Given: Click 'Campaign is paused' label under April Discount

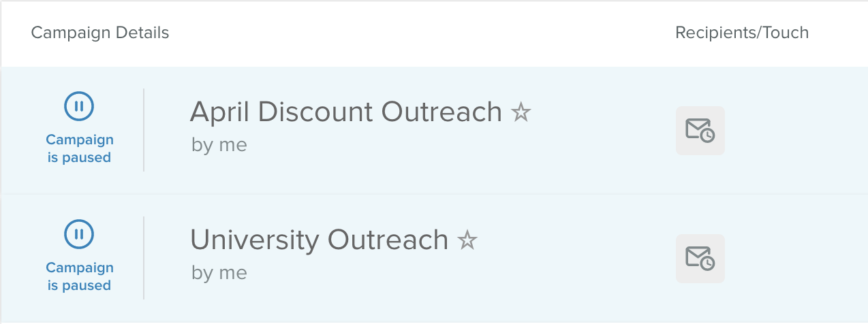Looking at the screenshot, I should pos(79,148).
